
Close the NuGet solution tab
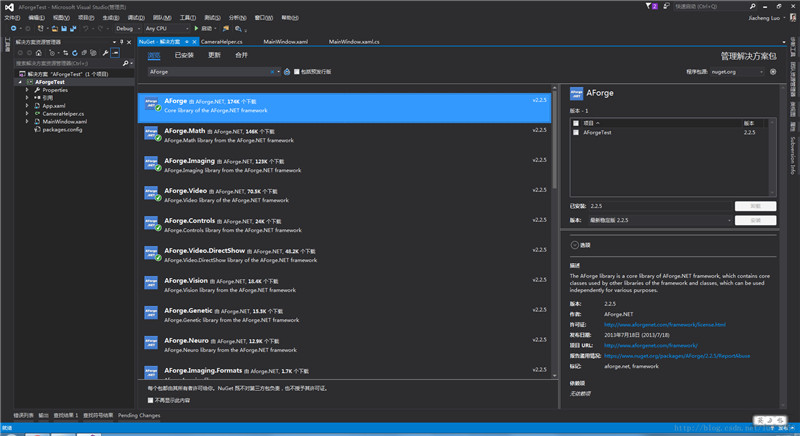pos(194,42)
